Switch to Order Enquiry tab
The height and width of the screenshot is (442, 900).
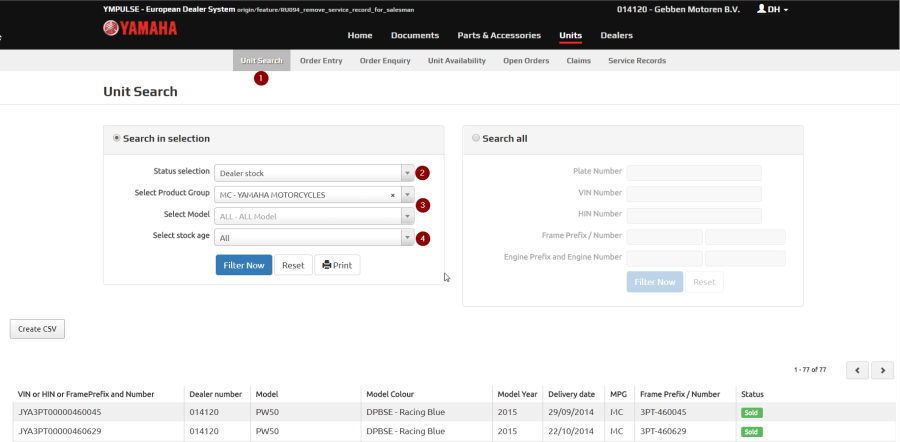[385, 61]
